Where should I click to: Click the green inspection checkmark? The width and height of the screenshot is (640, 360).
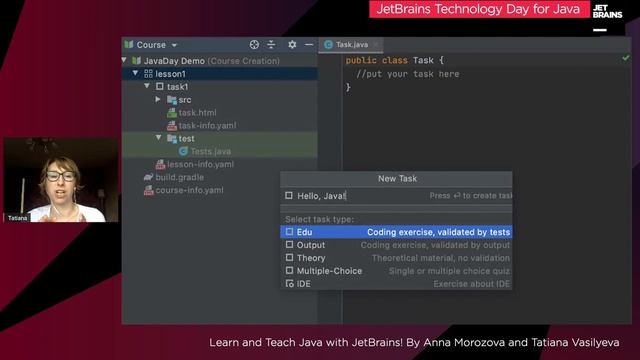[625, 58]
